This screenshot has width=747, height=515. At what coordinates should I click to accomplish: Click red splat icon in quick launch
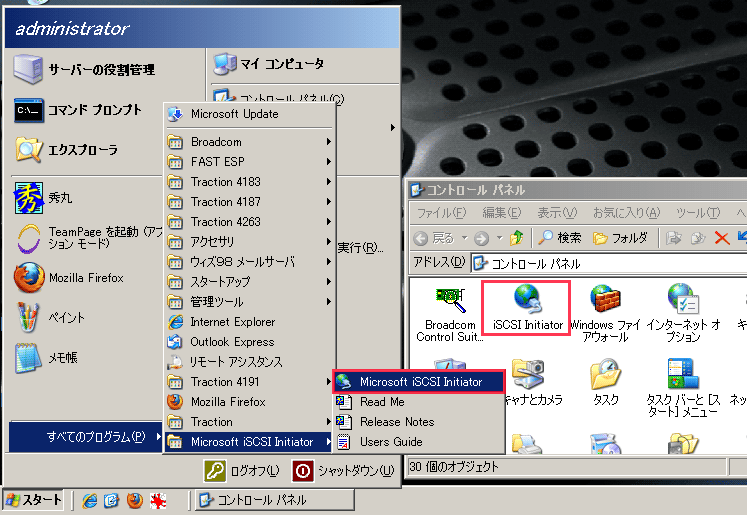(x=158, y=500)
